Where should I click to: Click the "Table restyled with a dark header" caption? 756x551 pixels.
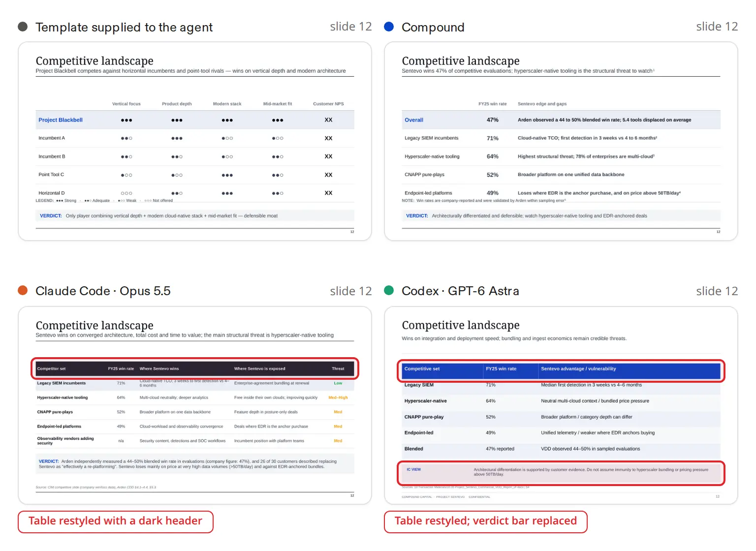click(116, 521)
